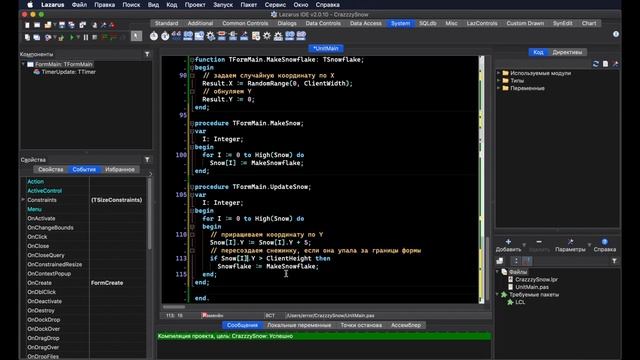Click the Save All icon
Viewport: 640px width, 360px height.
click(71, 25)
